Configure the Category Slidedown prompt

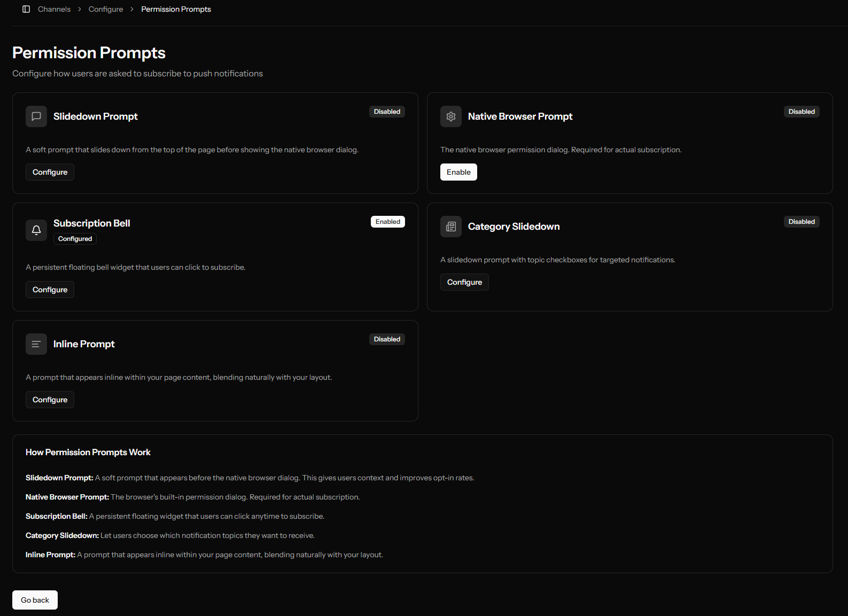(x=464, y=282)
